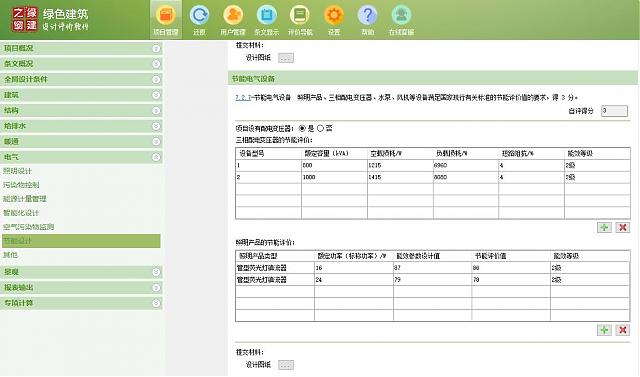Add a row to 照明产品 table
640x377 pixels.
604,330
